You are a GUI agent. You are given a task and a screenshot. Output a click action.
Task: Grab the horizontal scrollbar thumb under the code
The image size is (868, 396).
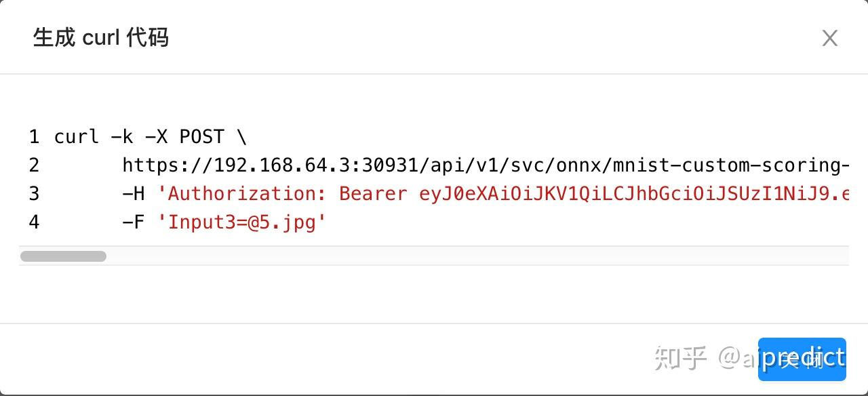63,256
